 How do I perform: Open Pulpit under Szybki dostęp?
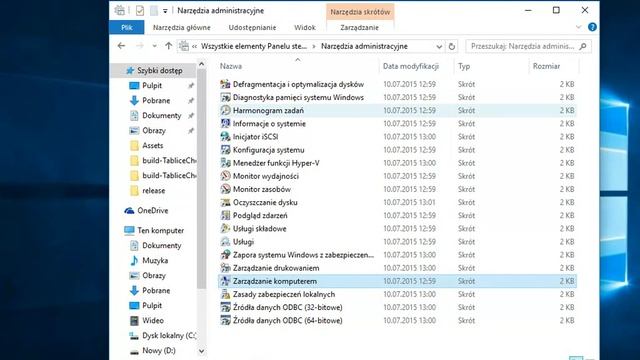[152, 86]
